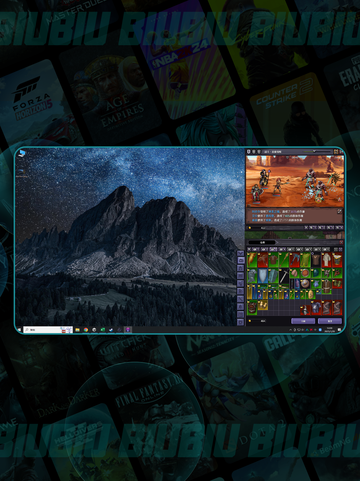
Task: Select the round wooden shield item
Action: click(x=304, y=273)
